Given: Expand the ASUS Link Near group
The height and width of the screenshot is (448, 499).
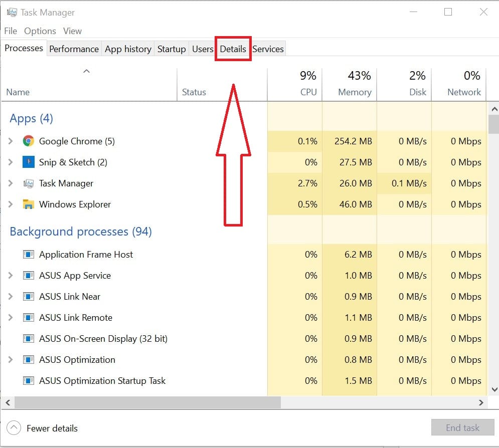Looking at the screenshot, I should tap(10, 296).
